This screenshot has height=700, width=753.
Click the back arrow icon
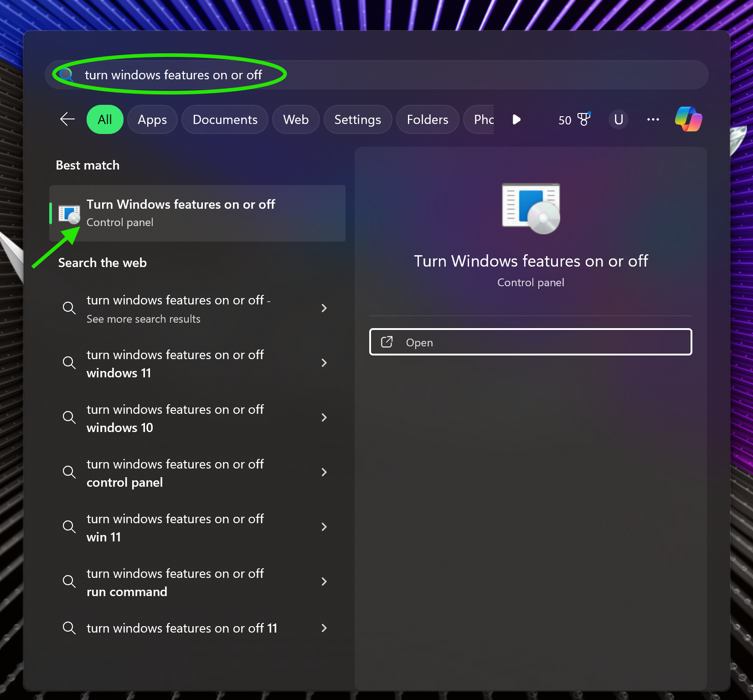(67, 119)
